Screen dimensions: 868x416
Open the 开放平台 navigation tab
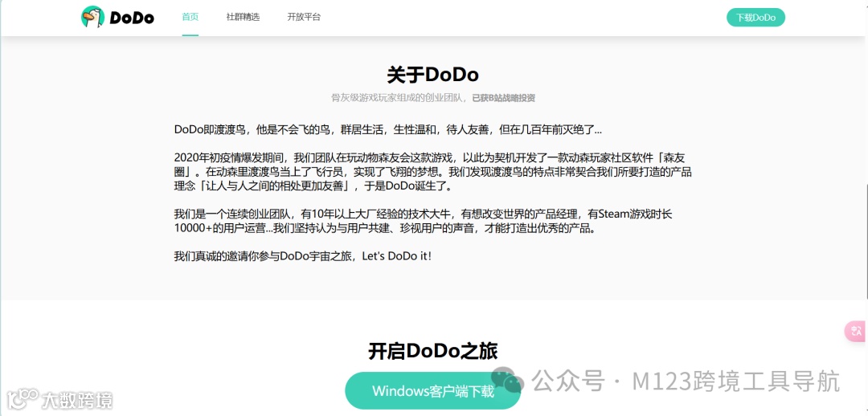tap(303, 17)
